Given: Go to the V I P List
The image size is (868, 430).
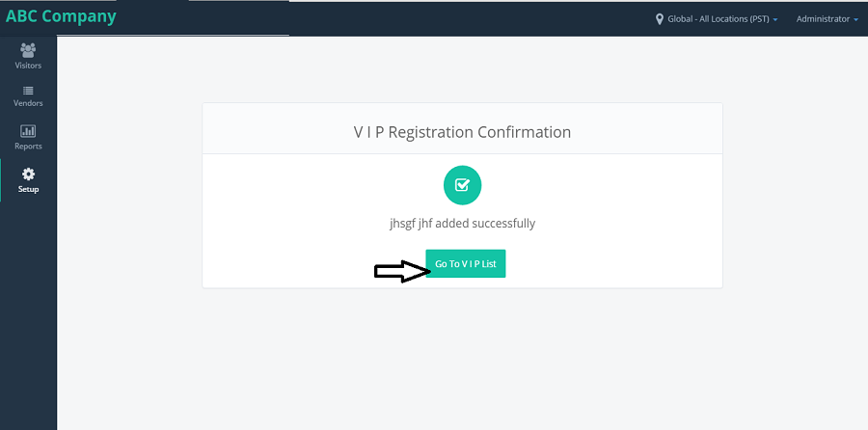Looking at the screenshot, I should (x=466, y=263).
